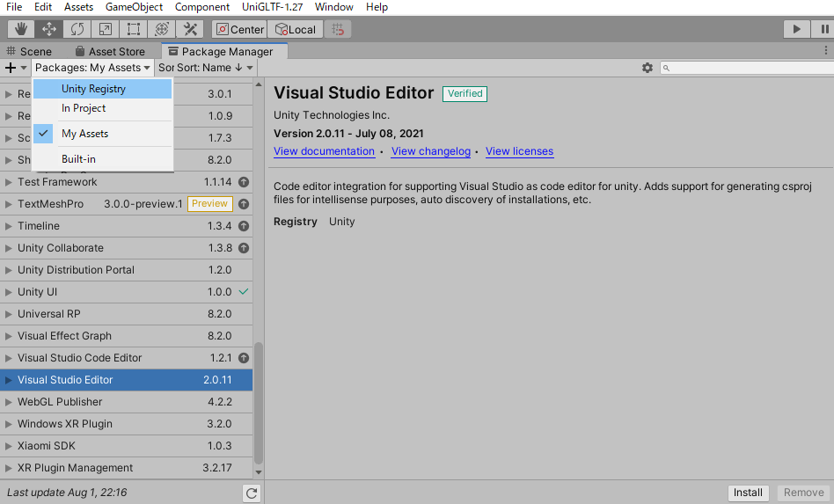Select the Xiaomi SDK package
The height and width of the screenshot is (504, 834).
coord(126,446)
